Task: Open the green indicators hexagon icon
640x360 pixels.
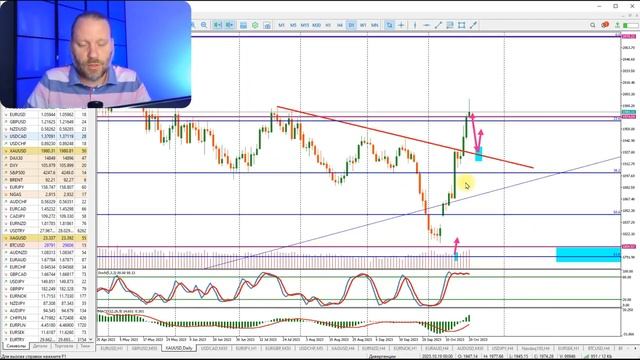Action: click(x=255, y=25)
